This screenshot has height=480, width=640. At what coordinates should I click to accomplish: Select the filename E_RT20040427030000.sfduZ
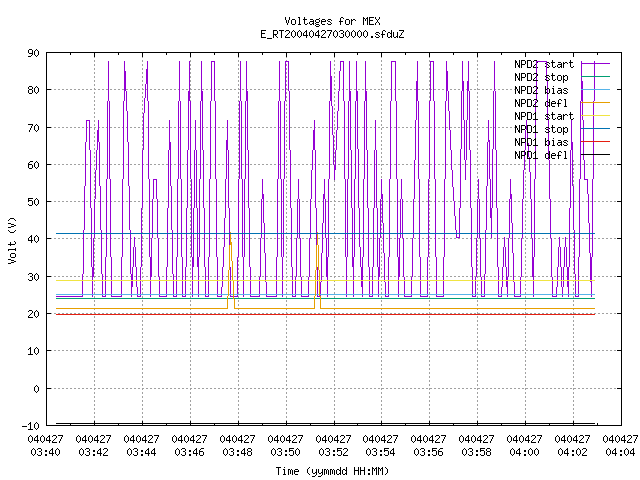(332, 34)
